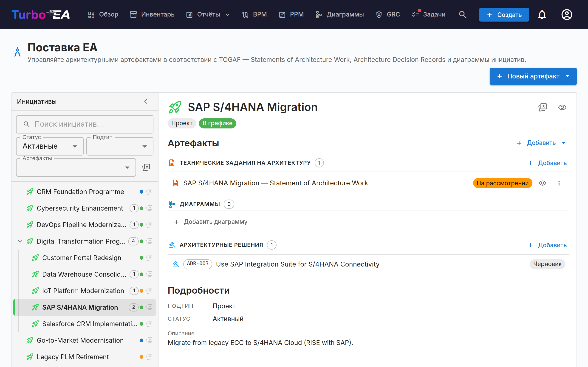Screen dimensions: 588x367
Task: Click the Поиск инициатив search field
Action: coord(85,124)
